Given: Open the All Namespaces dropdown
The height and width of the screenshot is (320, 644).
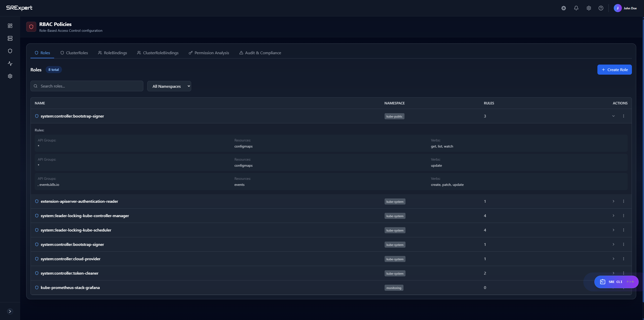Looking at the screenshot, I should pos(169,86).
